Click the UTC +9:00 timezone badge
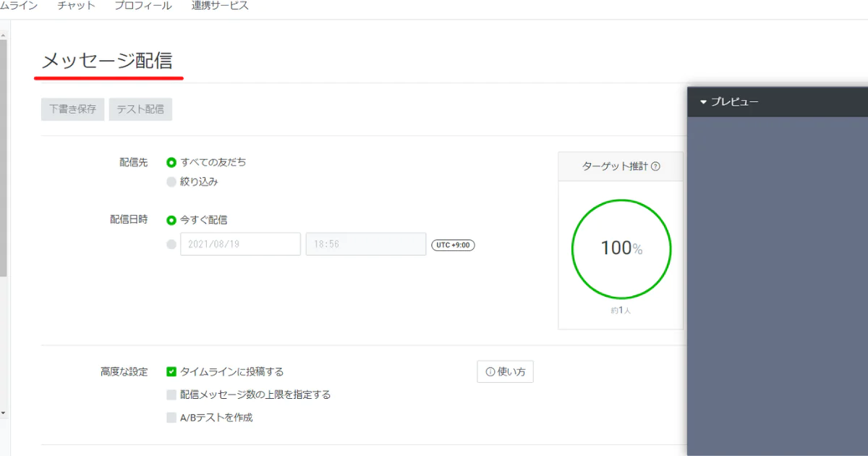 click(453, 245)
